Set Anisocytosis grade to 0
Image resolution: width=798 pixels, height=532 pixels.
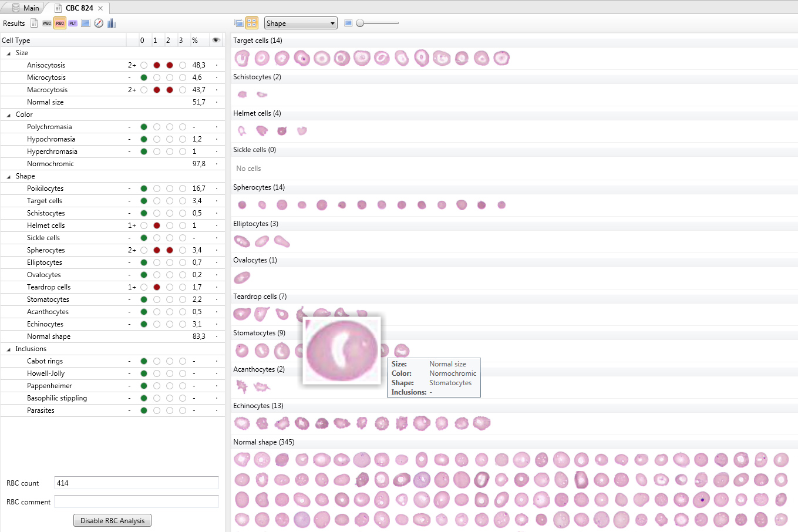tap(144, 65)
